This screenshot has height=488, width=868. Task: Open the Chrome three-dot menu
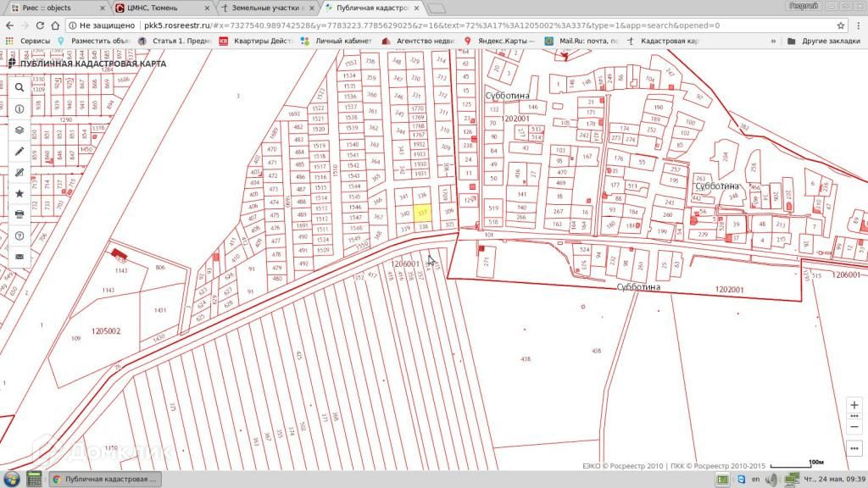(x=858, y=25)
